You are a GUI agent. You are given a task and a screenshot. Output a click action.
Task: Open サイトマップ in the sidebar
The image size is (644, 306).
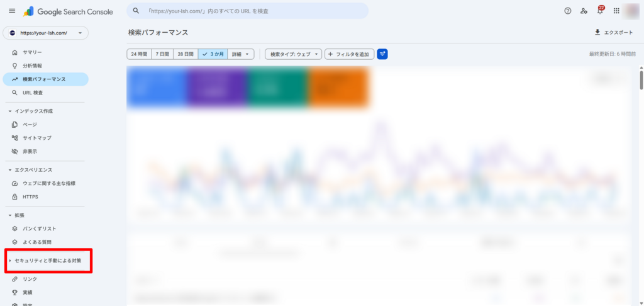click(x=36, y=138)
